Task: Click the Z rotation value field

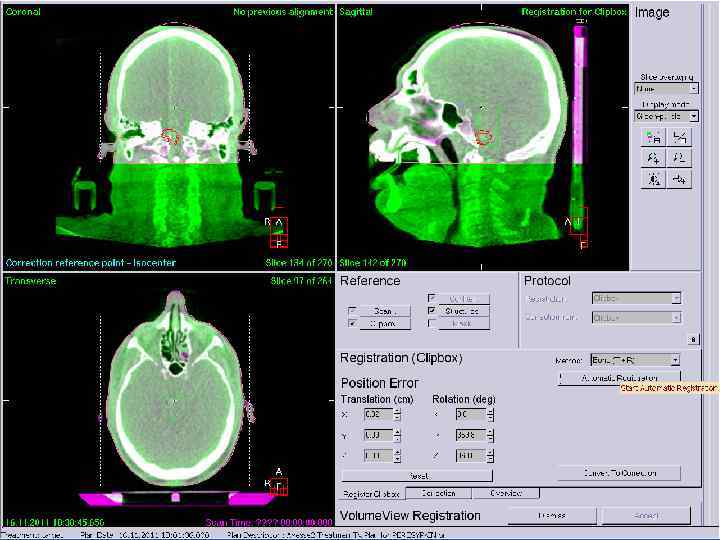Action: tap(471, 455)
